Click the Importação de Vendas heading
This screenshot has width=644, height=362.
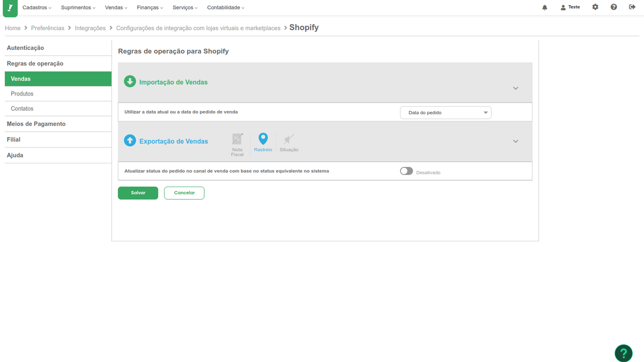(174, 82)
